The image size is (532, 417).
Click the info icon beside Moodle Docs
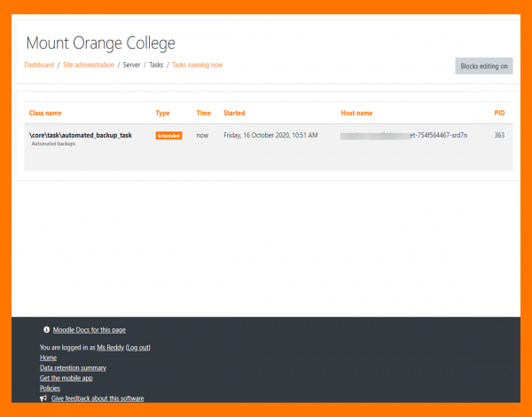tap(47, 329)
